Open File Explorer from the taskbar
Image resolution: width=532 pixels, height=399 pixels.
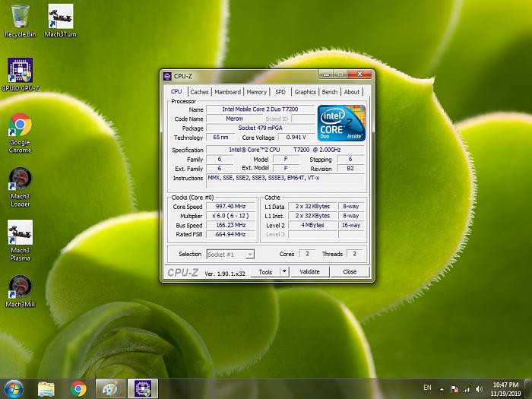[x=46, y=389]
